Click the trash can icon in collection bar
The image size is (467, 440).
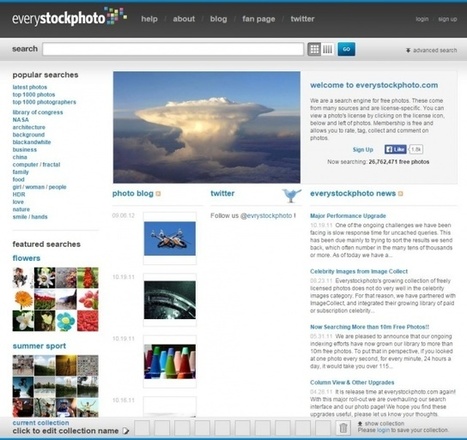[x=343, y=428]
